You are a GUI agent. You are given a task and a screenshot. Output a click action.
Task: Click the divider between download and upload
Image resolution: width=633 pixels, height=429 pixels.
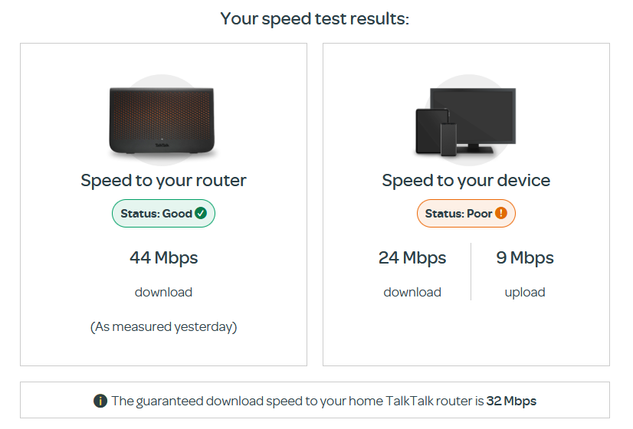tap(471, 271)
